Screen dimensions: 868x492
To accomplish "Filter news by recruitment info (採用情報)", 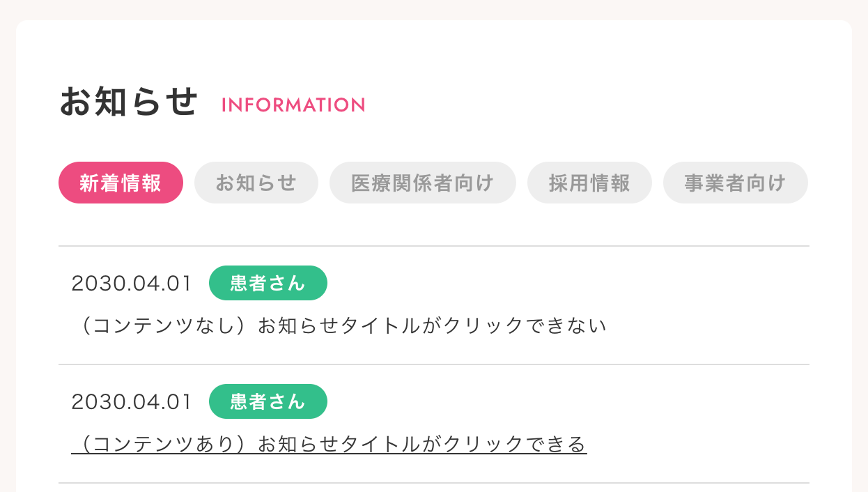I will pyautogui.click(x=589, y=183).
